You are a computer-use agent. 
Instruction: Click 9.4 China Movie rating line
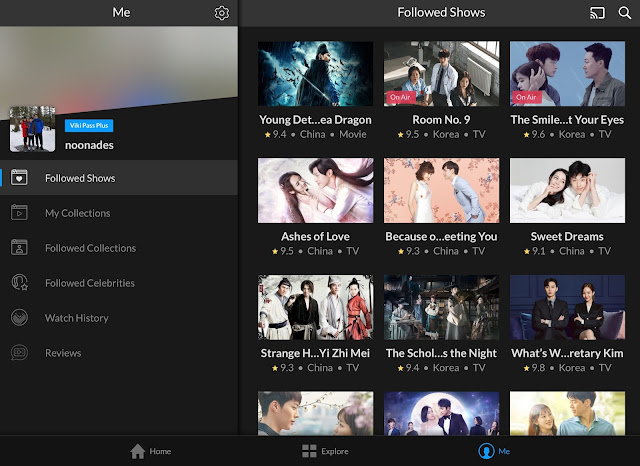point(315,134)
